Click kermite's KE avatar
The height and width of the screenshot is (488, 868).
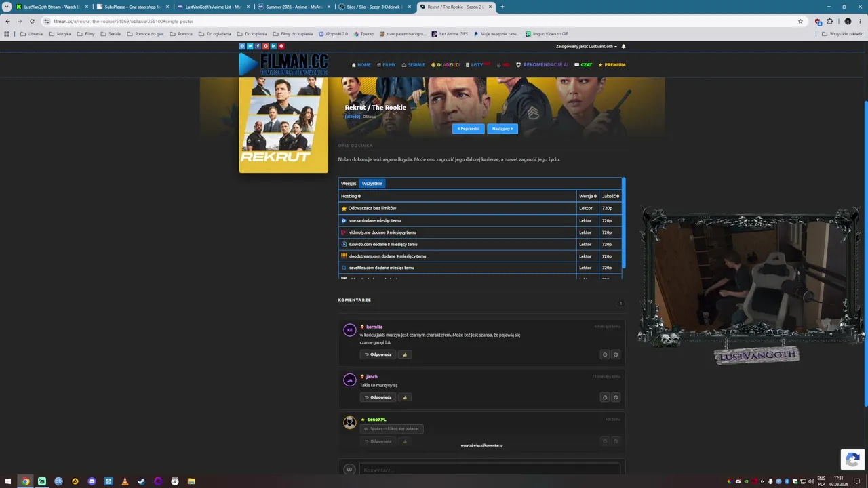pyautogui.click(x=349, y=330)
